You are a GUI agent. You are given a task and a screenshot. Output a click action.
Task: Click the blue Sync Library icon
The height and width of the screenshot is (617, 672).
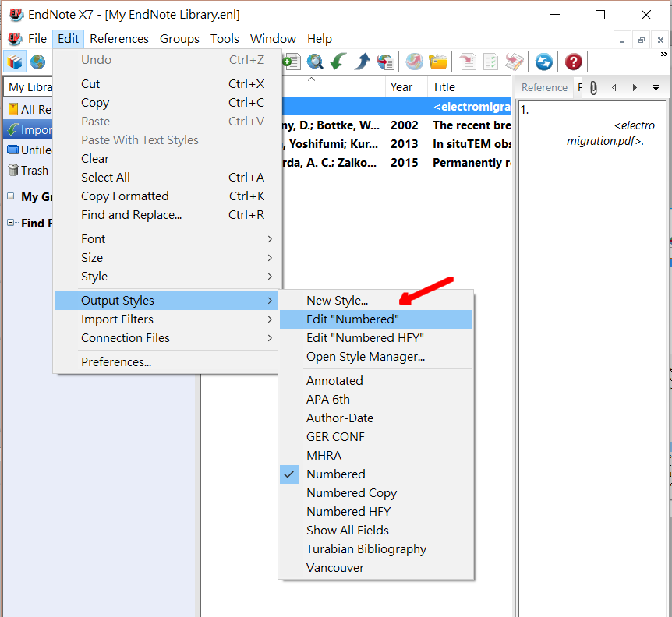(544, 62)
